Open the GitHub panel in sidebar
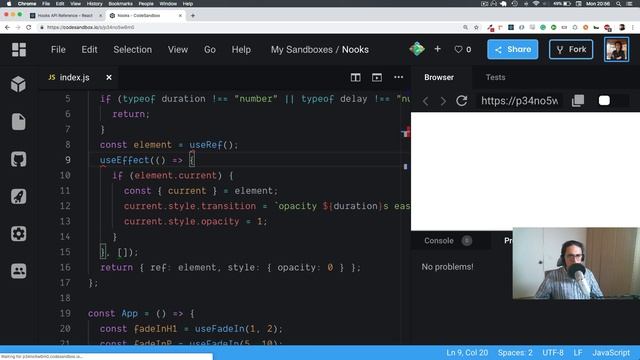 (x=18, y=159)
